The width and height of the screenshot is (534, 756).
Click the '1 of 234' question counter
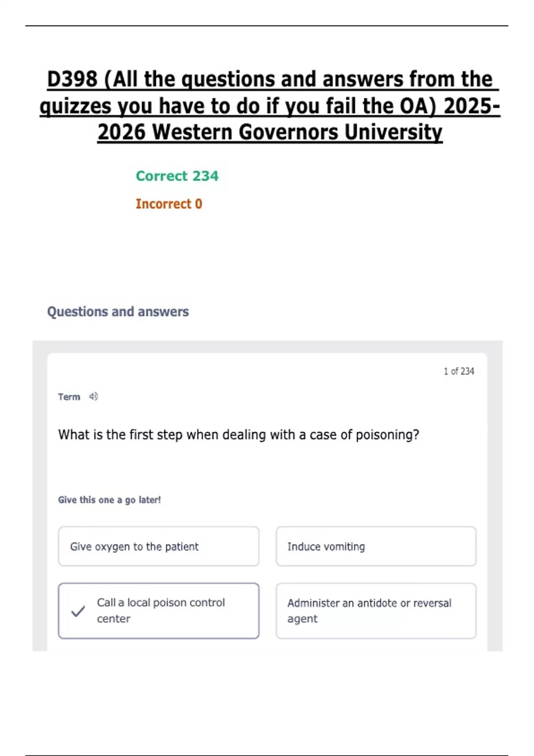(459, 371)
